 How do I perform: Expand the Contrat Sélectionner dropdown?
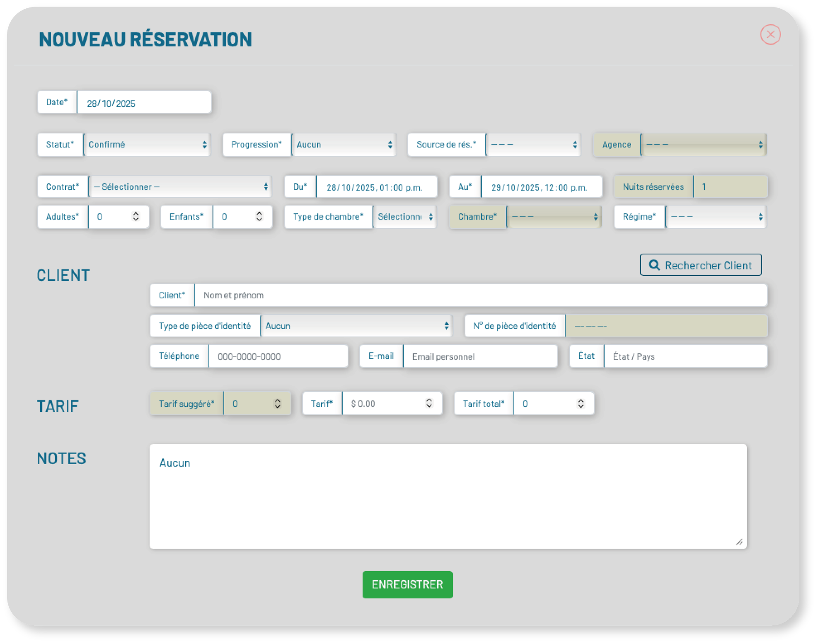point(180,187)
